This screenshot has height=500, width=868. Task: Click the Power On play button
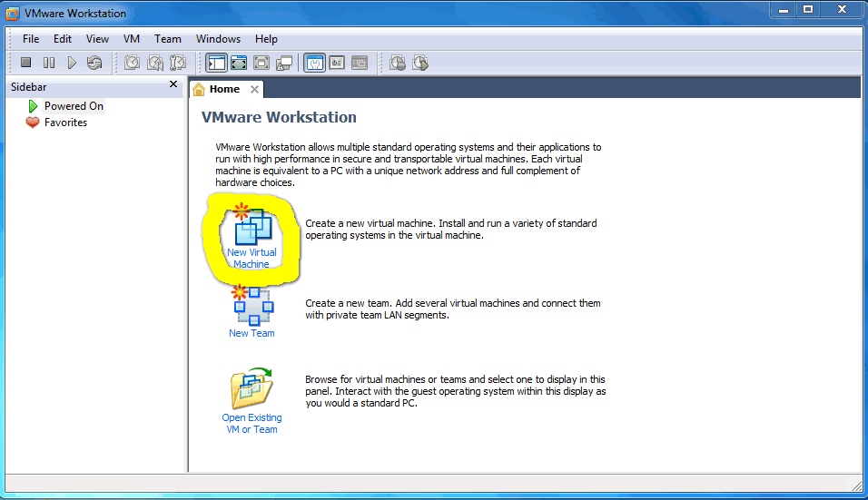point(72,63)
